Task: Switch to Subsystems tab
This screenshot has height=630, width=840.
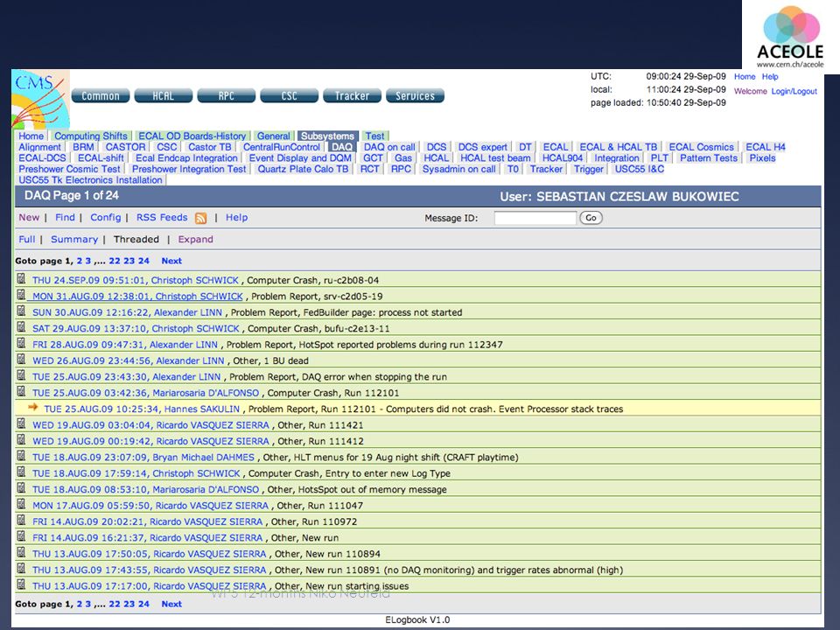Action: 327,136
